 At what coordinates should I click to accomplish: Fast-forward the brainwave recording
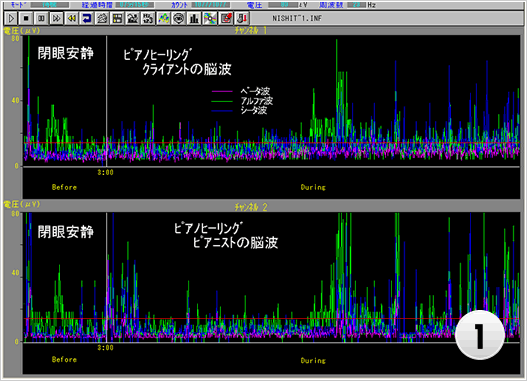(x=56, y=18)
